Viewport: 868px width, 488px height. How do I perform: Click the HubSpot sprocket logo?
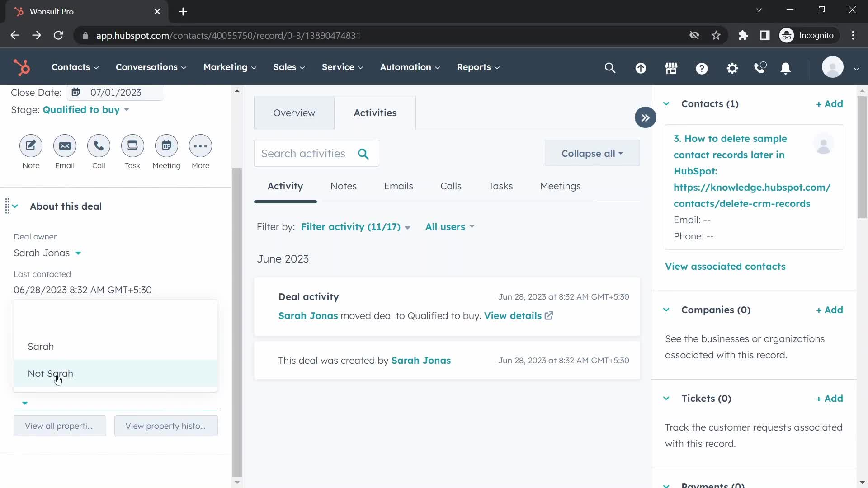point(22,67)
